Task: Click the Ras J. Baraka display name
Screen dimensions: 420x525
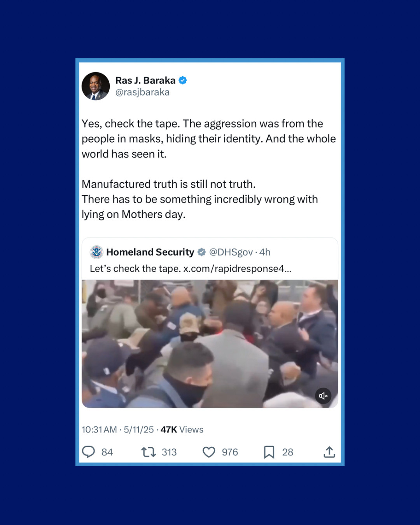Action: click(x=145, y=80)
